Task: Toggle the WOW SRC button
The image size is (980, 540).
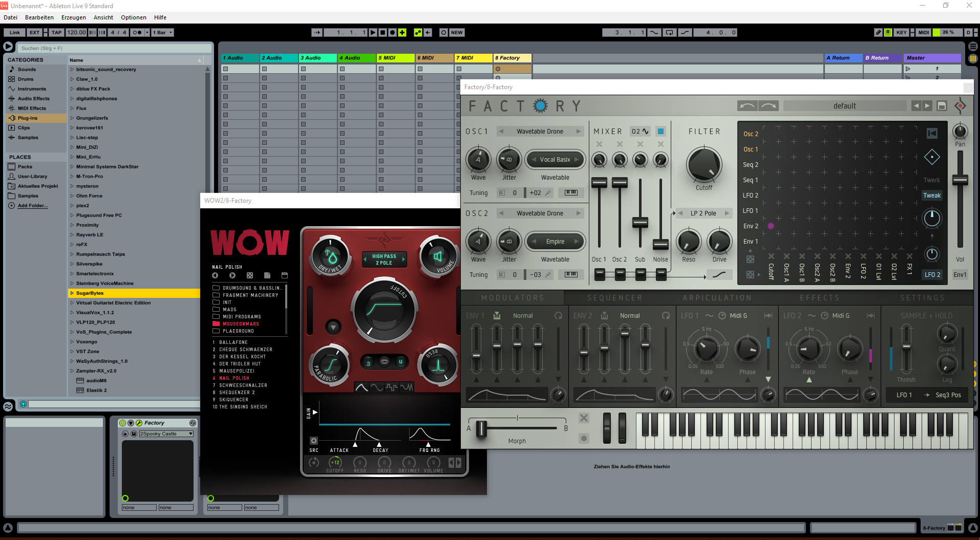Action: pos(314,441)
